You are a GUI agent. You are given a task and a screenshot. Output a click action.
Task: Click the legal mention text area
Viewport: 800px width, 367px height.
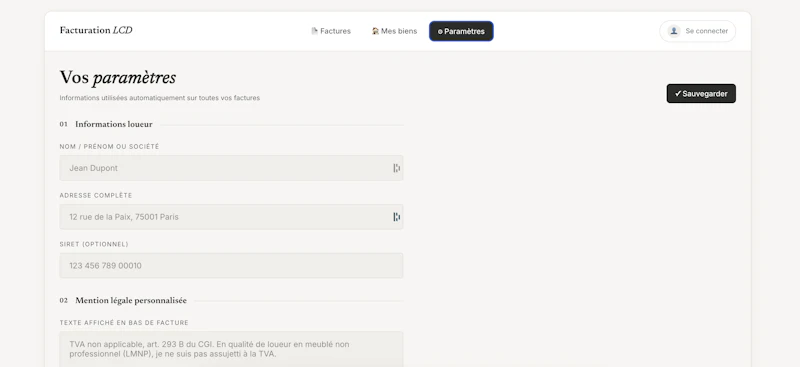(231, 350)
